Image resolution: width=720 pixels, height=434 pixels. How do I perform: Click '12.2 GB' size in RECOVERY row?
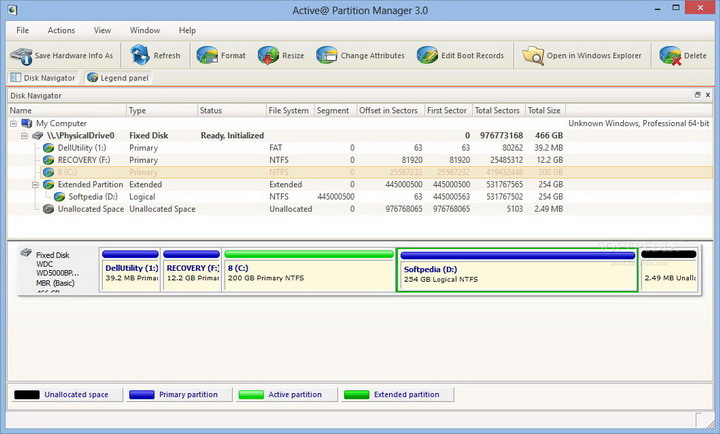[550, 160]
